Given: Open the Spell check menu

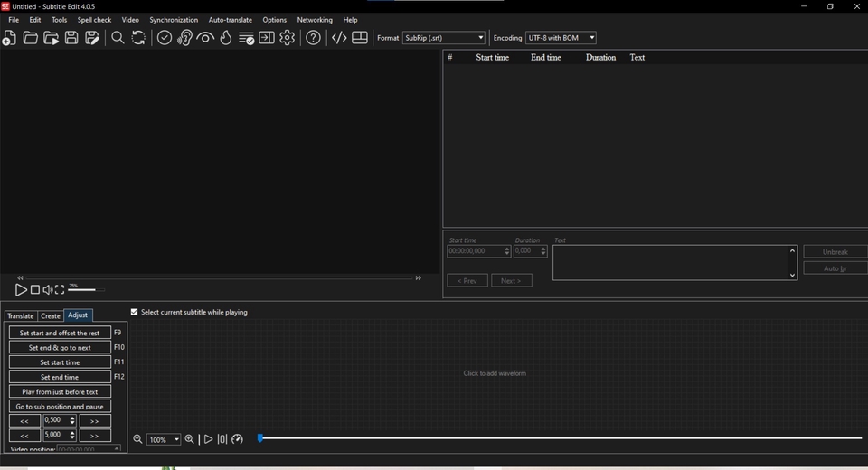Looking at the screenshot, I should coord(94,19).
